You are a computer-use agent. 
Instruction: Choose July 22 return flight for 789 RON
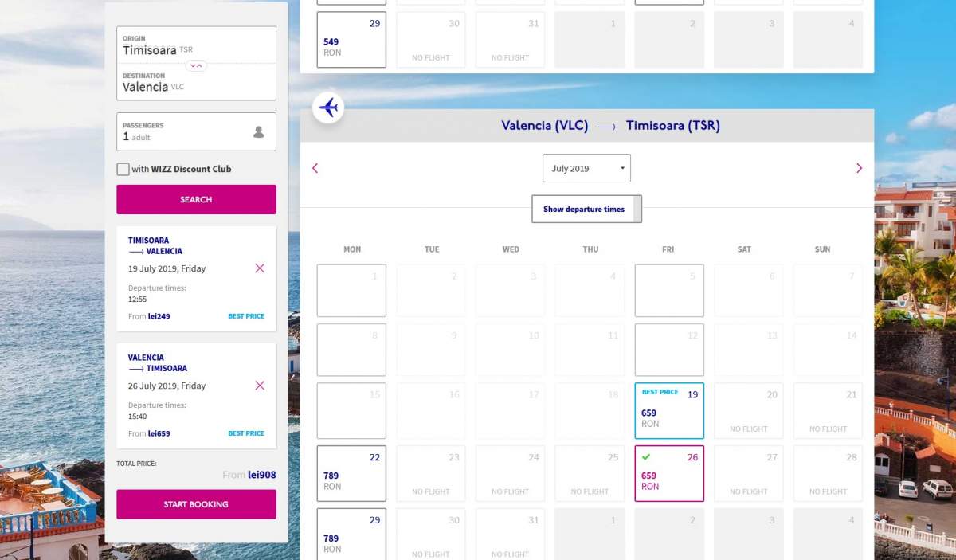[x=351, y=474]
